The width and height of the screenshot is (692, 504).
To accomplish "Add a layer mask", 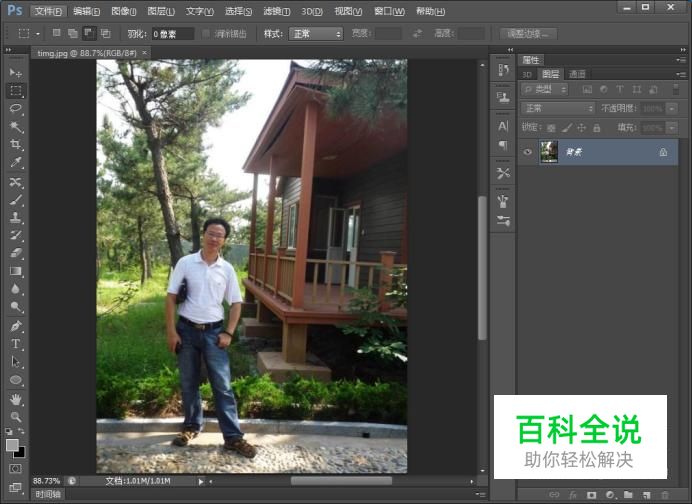I will [x=591, y=495].
